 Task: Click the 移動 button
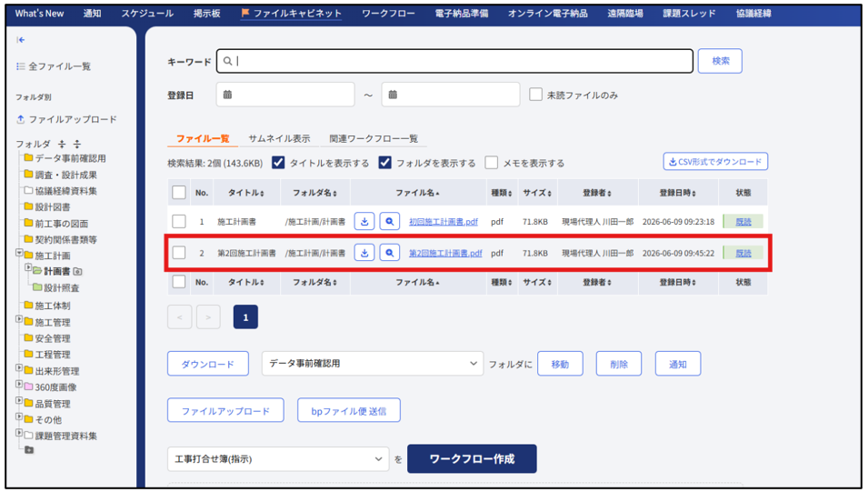tap(560, 364)
